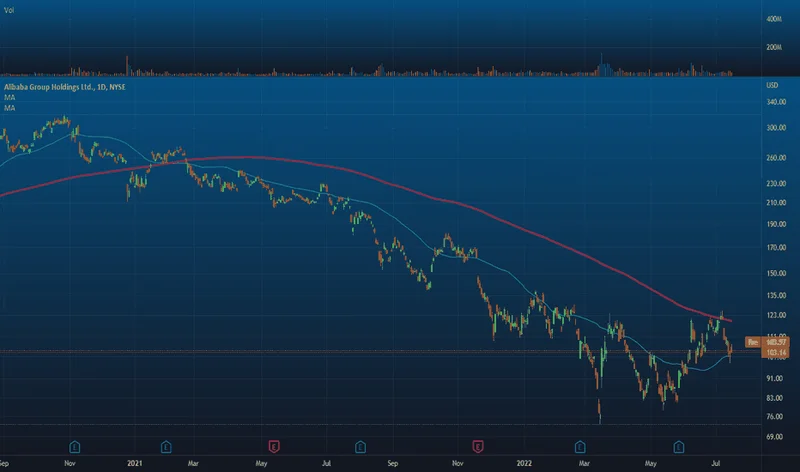Screen dimensions: 800x472
Task: Click the red earnings marker near November 2021
Action: (x=478, y=444)
